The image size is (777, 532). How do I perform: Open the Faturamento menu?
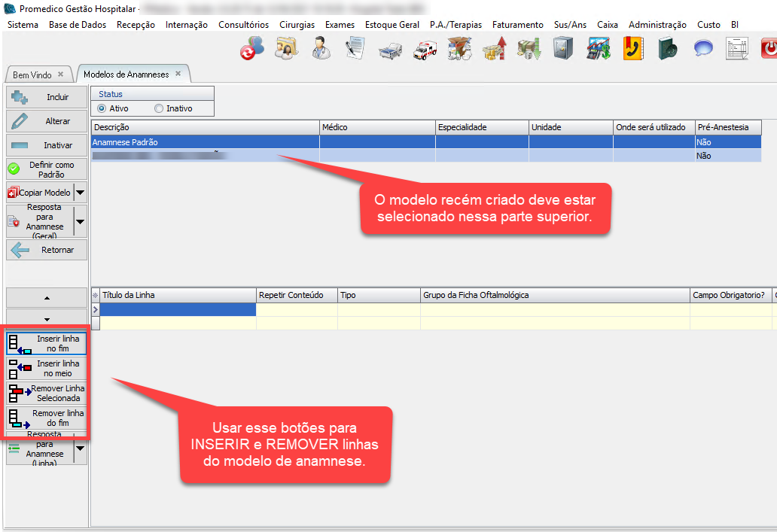click(517, 25)
